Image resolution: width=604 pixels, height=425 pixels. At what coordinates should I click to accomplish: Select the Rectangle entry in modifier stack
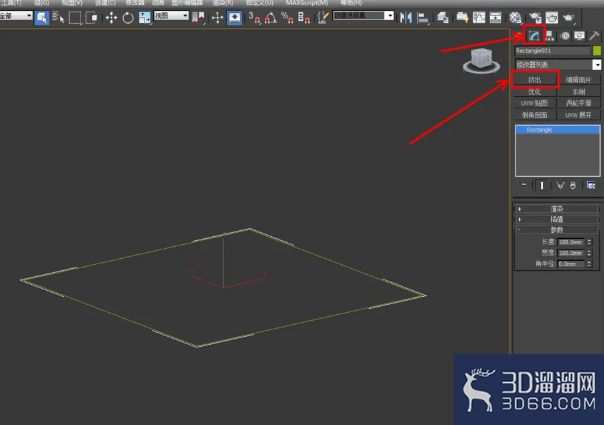(558, 130)
